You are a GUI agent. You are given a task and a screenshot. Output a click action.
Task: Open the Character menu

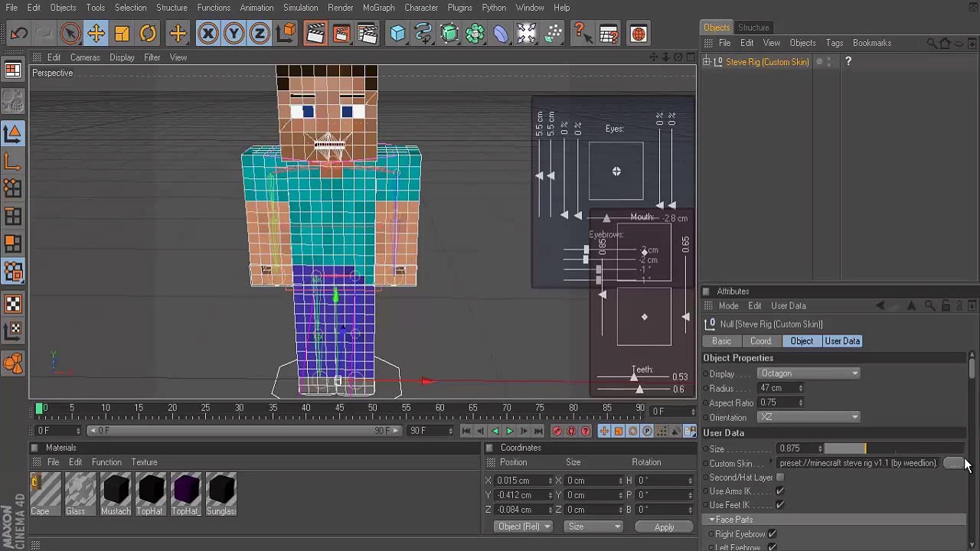pyautogui.click(x=421, y=8)
